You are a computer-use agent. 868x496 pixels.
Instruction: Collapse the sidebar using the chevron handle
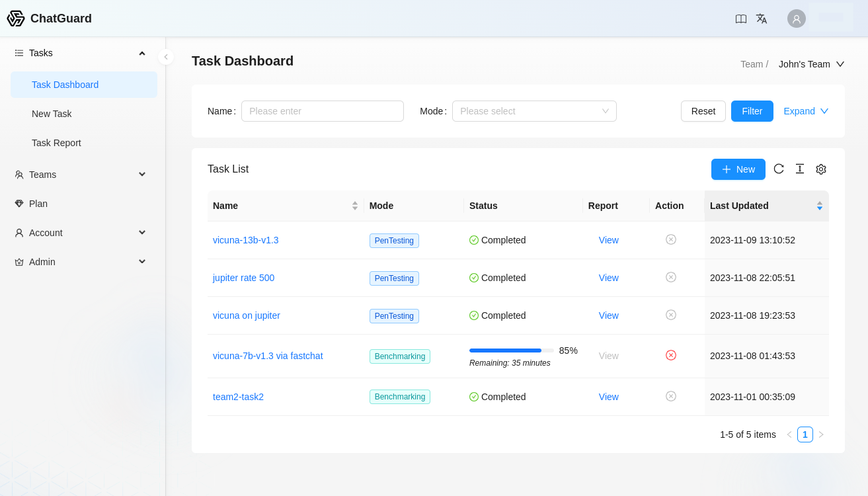pos(166,57)
